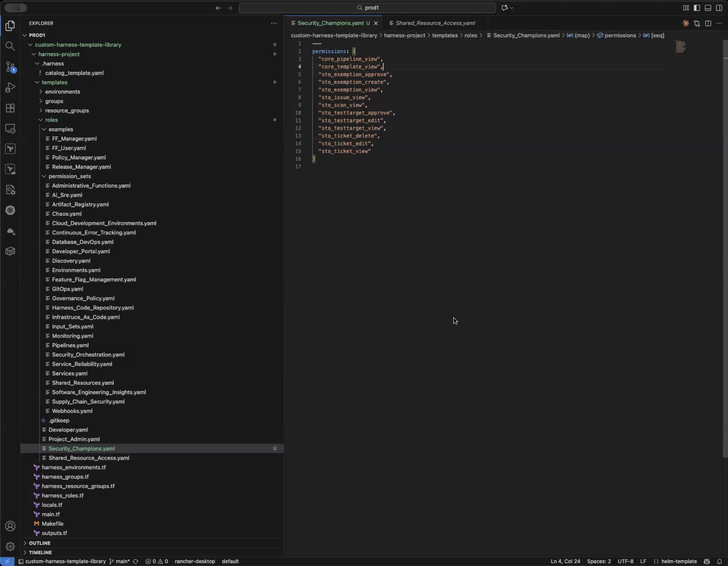Screen dimensions: 728x566
Task: Click the notifications bell in status bar
Action: pos(719,561)
